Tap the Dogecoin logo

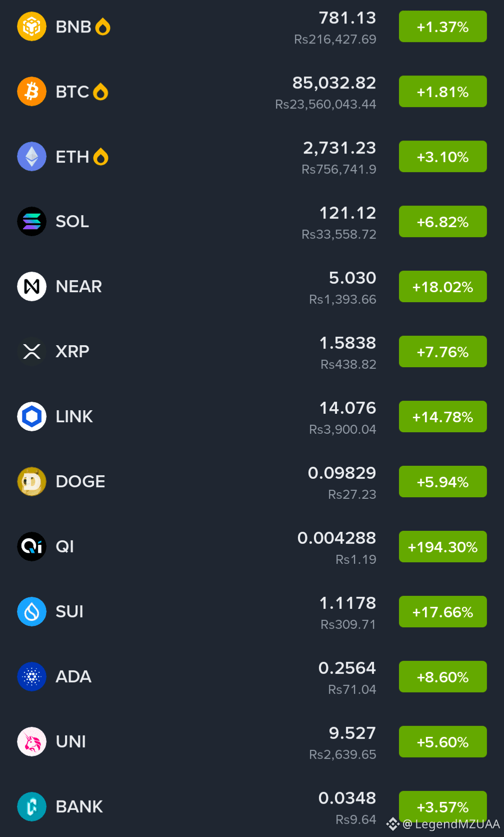tap(31, 482)
